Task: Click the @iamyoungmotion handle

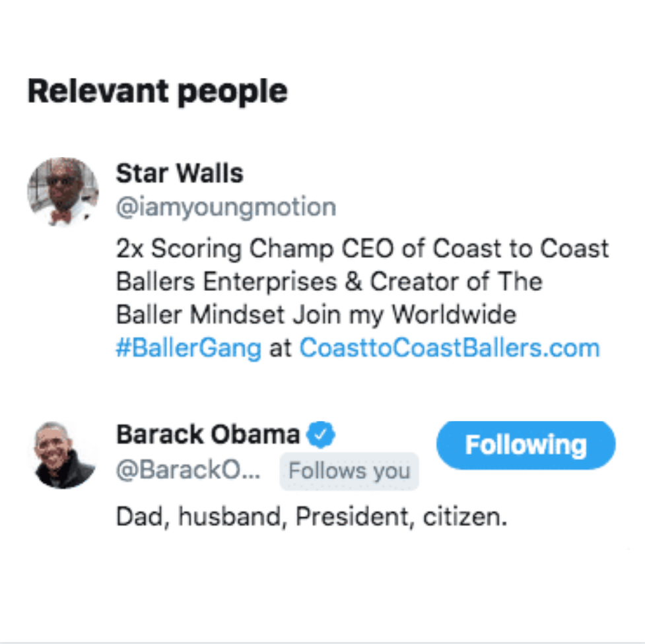Action: click(x=226, y=207)
